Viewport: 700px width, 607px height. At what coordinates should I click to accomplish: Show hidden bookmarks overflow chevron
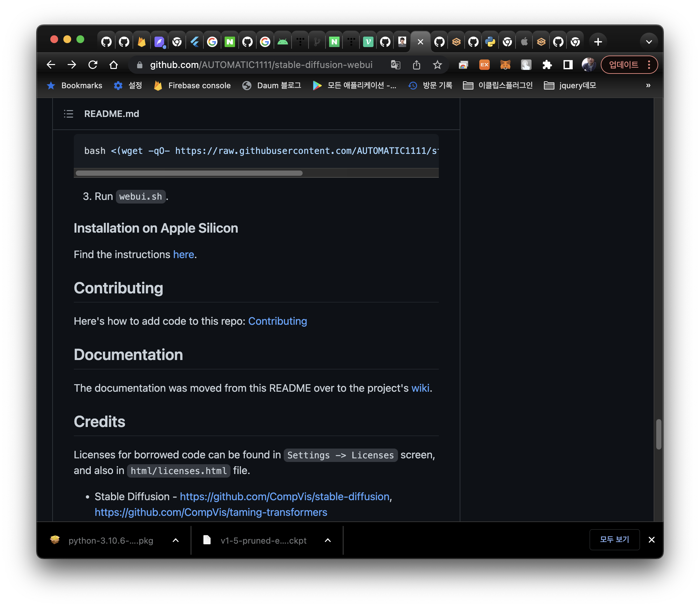click(648, 85)
